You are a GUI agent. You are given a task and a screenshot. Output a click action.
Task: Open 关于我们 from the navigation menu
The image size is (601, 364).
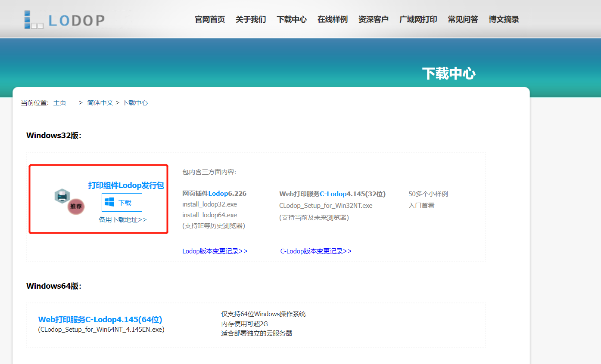coord(251,19)
